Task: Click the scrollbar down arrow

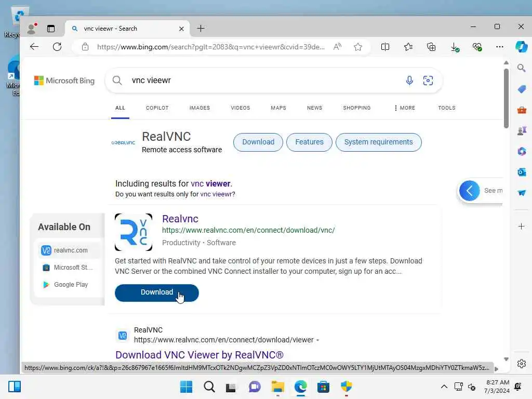Action: pyautogui.click(x=506, y=359)
